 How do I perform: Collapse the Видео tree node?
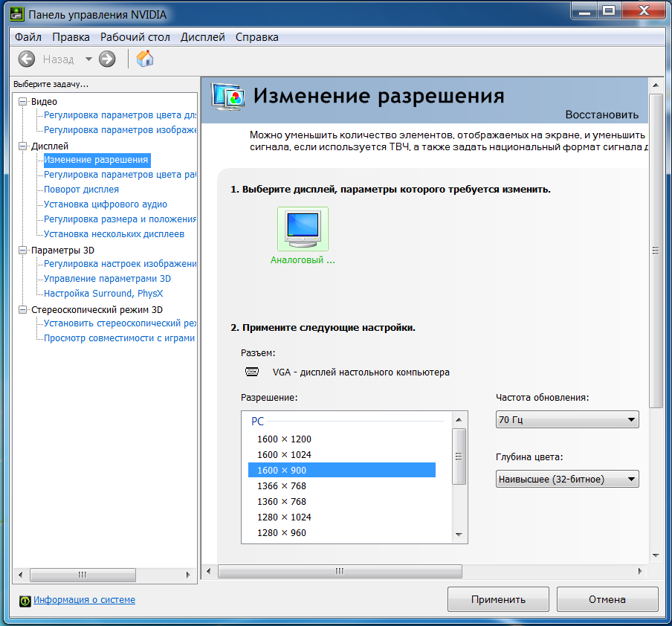coord(23,102)
